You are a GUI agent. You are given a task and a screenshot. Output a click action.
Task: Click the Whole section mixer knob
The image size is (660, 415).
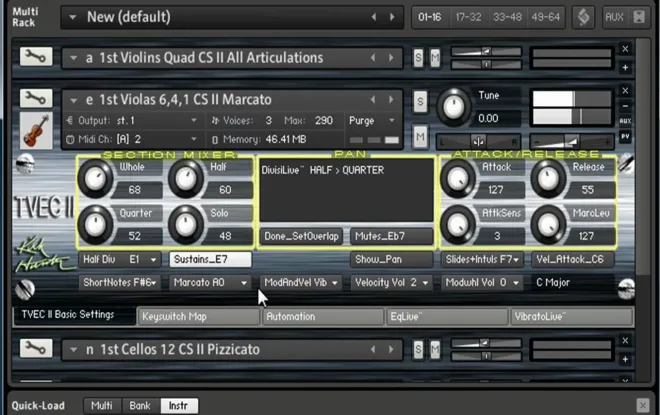tap(96, 179)
